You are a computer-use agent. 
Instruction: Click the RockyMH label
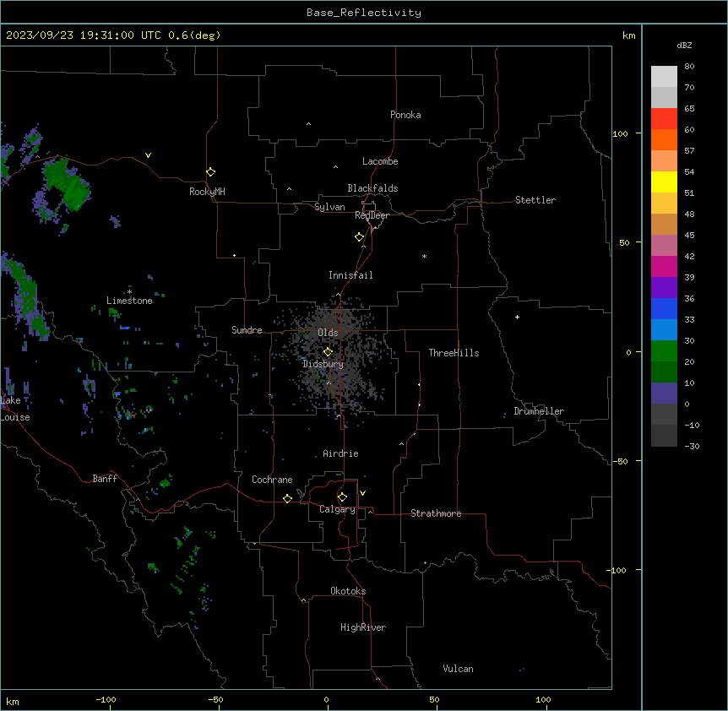(207, 192)
